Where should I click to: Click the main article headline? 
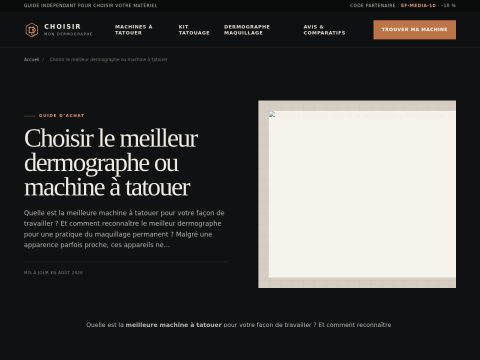(111, 163)
